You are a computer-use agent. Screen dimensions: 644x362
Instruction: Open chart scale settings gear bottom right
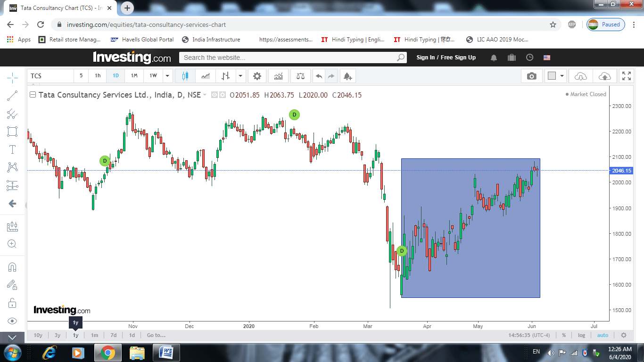coord(624,335)
